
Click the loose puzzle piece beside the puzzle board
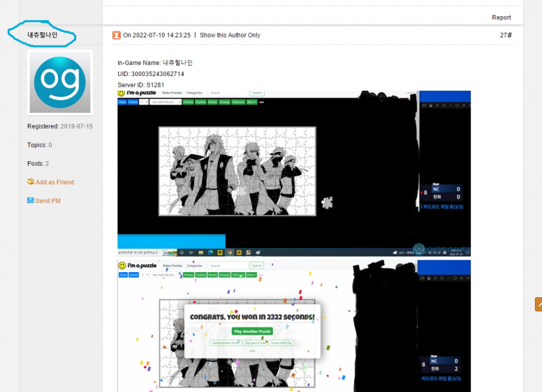(328, 201)
